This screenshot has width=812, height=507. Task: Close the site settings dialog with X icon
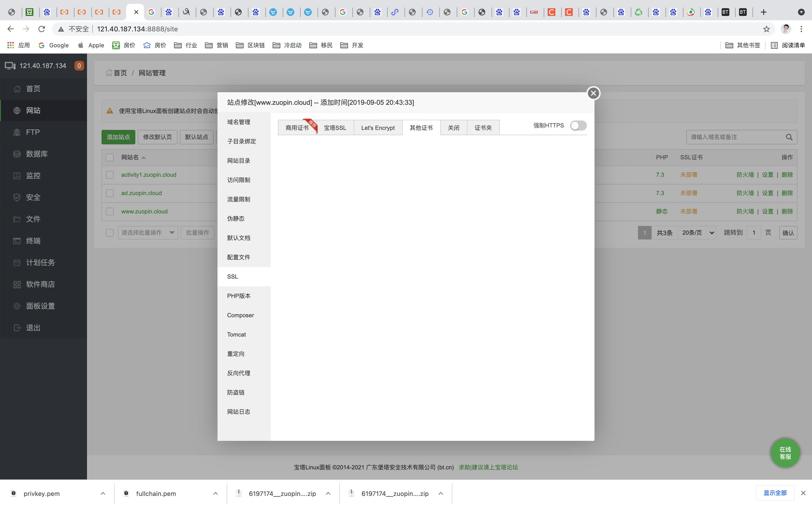tap(593, 93)
